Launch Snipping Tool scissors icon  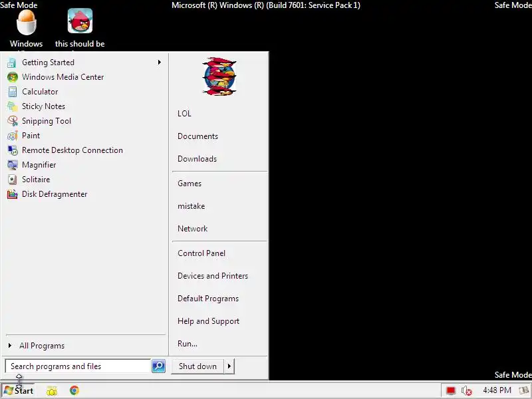[12, 121]
